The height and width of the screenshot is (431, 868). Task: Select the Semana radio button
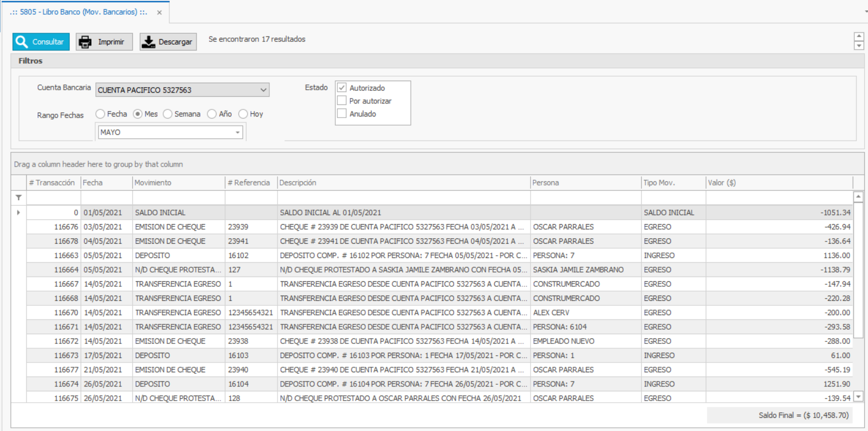(168, 114)
